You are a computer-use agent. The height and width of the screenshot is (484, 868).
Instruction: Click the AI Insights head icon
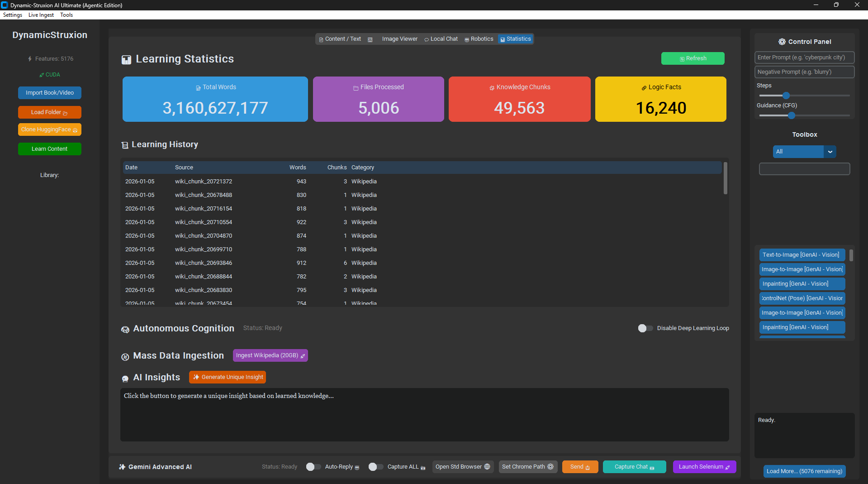pyautogui.click(x=125, y=379)
